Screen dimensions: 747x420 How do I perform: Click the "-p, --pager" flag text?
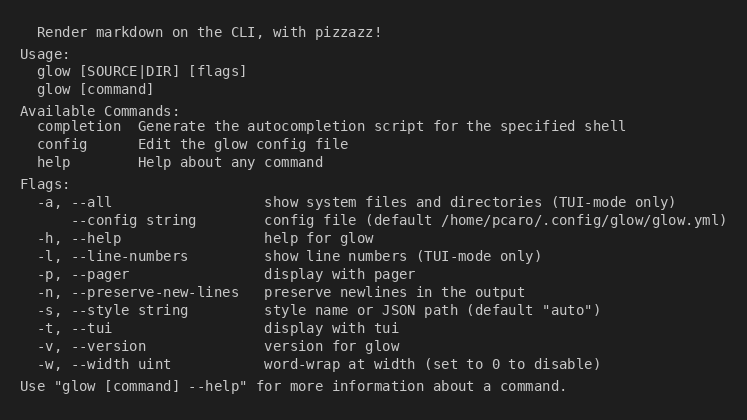pyautogui.click(x=83, y=274)
